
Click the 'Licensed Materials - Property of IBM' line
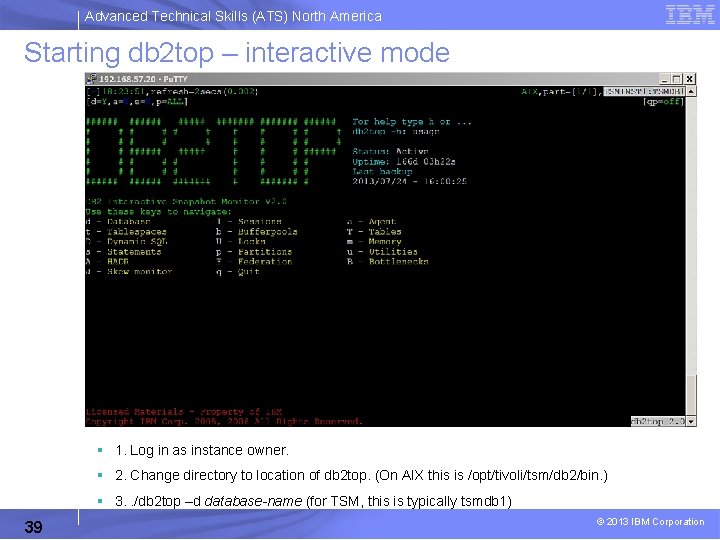pyautogui.click(x=184, y=411)
